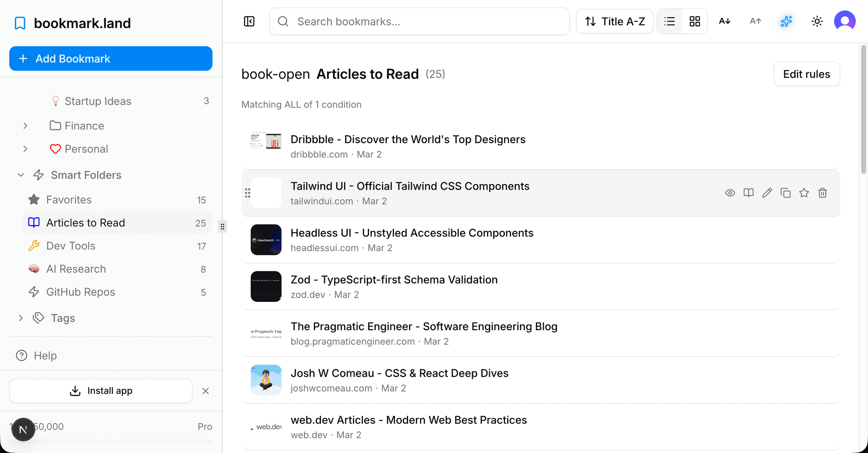868x453 pixels.
Task: Click the decrease font size icon
Action: point(725,21)
